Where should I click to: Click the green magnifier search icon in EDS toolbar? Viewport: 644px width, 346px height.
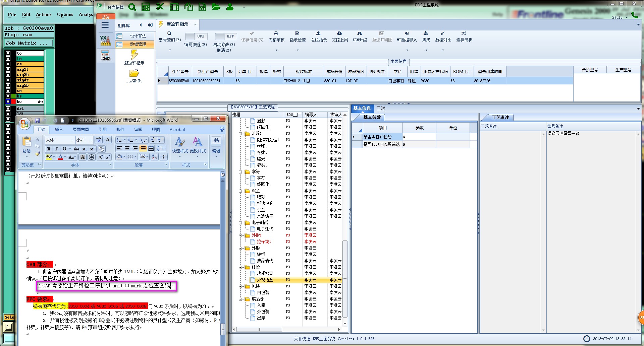point(132,7)
